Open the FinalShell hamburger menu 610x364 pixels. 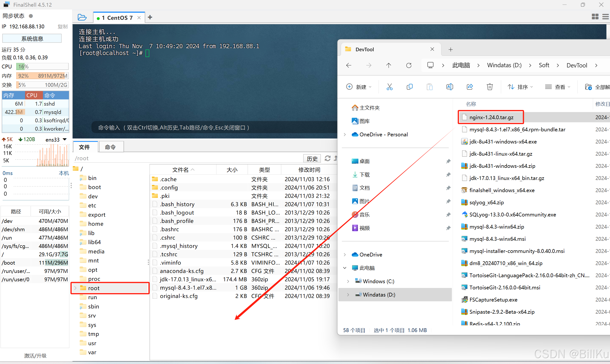point(605,17)
